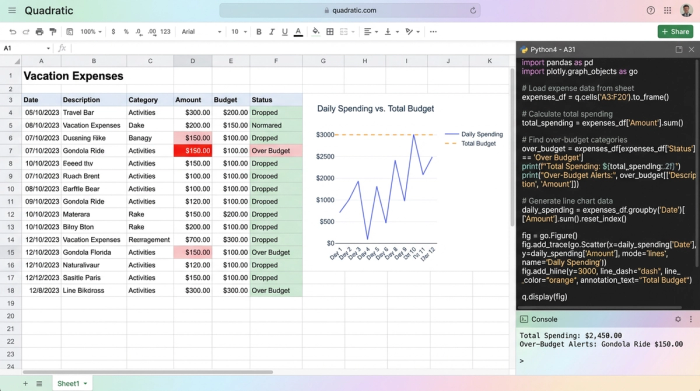
Task: Open horizontal align dropdown
Action: coord(371,32)
